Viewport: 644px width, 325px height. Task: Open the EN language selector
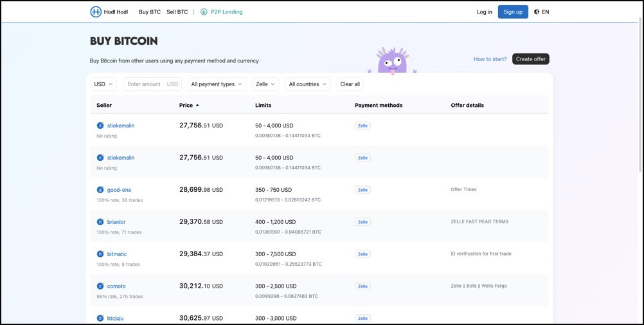(x=542, y=12)
